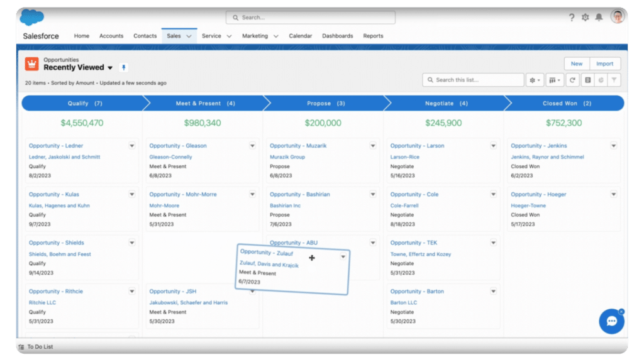Open the user avatar profile menu
The height and width of the screenshot is (362, 644).
[618, 17]
